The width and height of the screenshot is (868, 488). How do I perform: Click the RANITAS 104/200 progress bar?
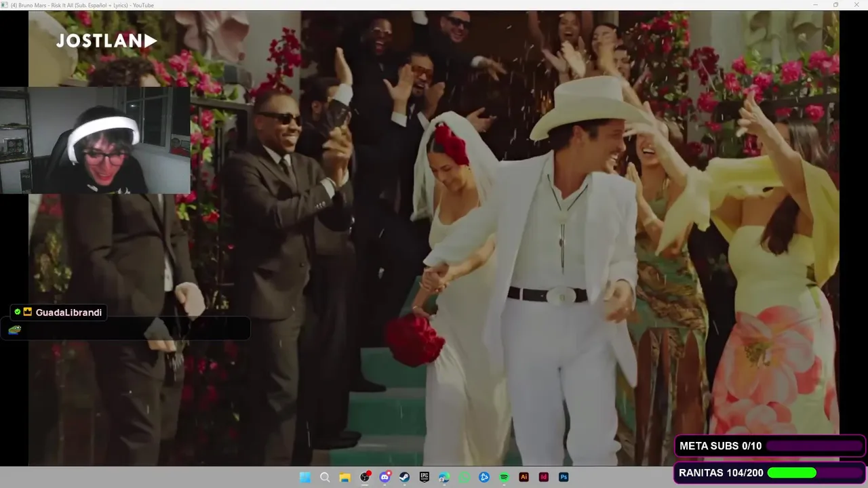814,472
